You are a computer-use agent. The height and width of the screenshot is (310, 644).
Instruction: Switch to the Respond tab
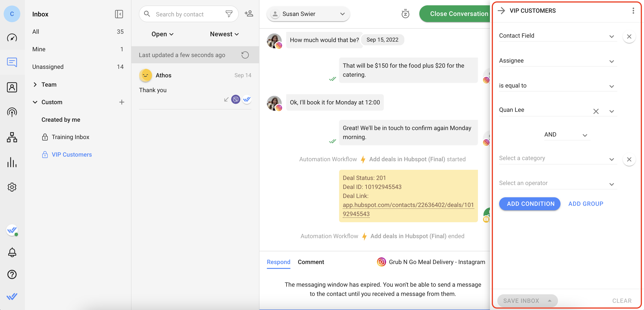[x=278, y=262]
